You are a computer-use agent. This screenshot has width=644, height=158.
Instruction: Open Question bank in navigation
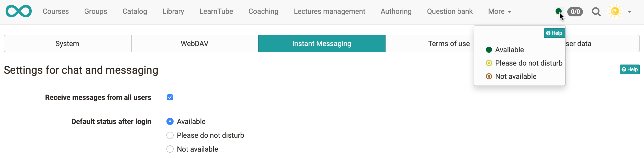click(x=450, y=12)
